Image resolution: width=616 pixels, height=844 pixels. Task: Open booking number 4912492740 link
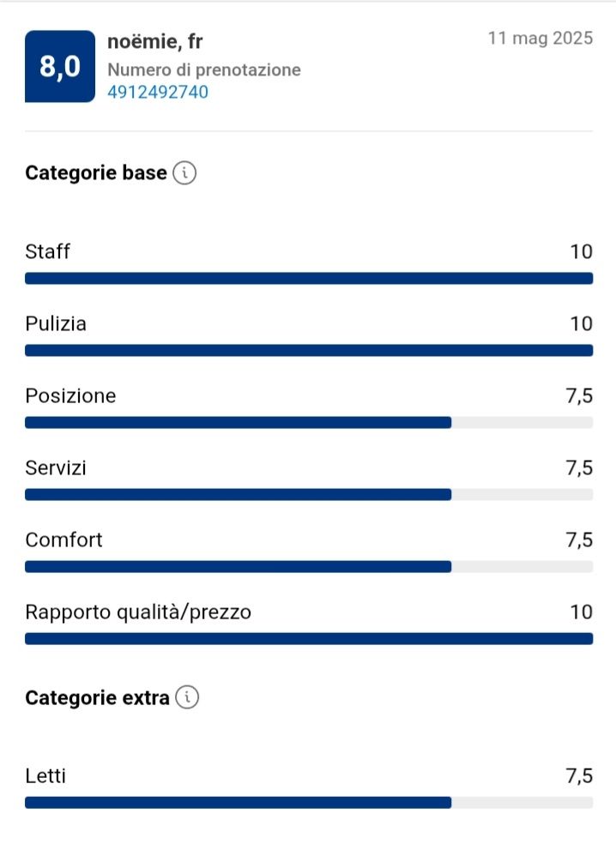[158, 92]
